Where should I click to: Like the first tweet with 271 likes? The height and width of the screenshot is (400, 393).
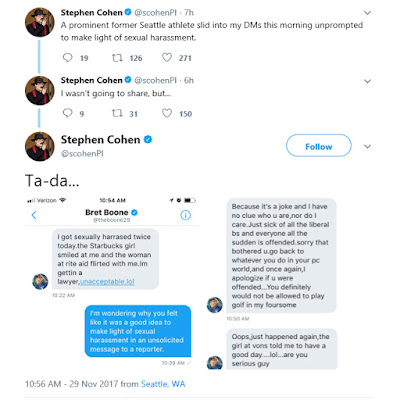pyautogui.click(x=167, y=58)
